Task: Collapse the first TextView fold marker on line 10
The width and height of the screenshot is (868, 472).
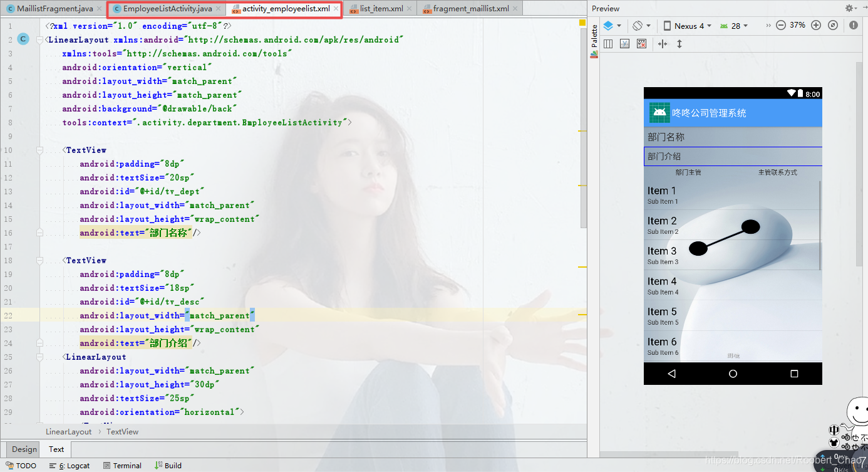Action: click(39, 150)
